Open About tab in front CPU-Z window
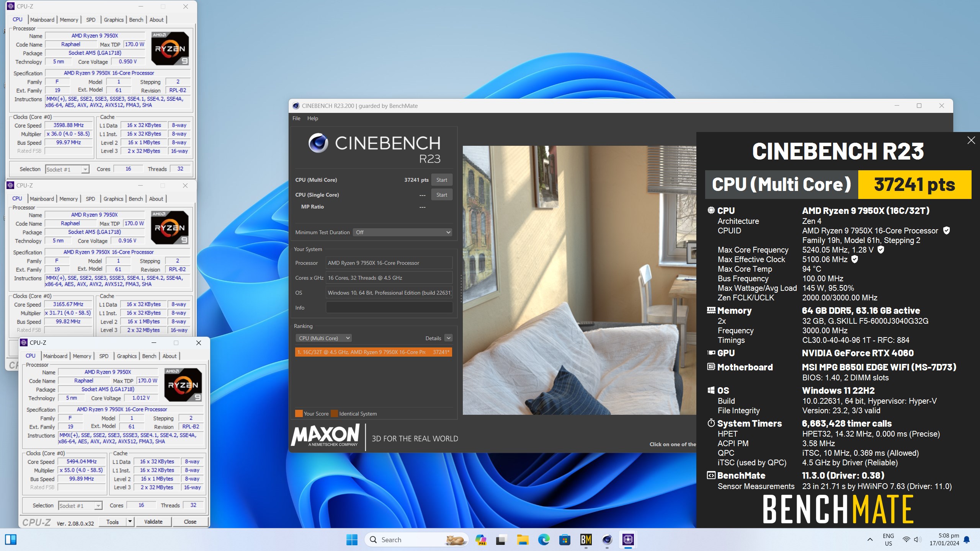 pos(170,356)
